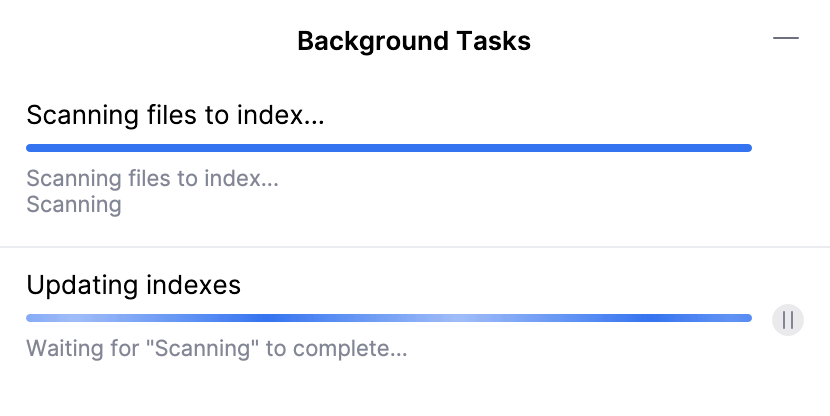The height and width of the screenshot is (416, 830).
Task: Click the status text under Updating indexes bar
Action: pos(217,350)
